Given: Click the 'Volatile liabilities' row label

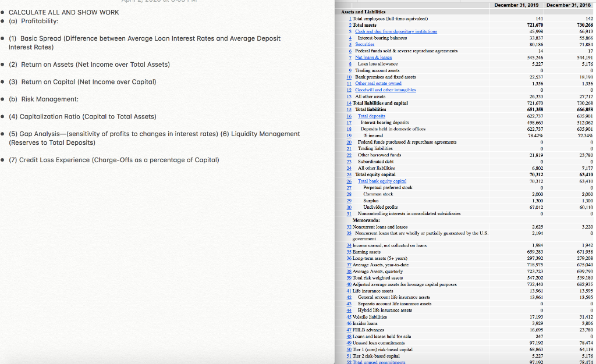Looking at the screenshot, I should [370, 316].
